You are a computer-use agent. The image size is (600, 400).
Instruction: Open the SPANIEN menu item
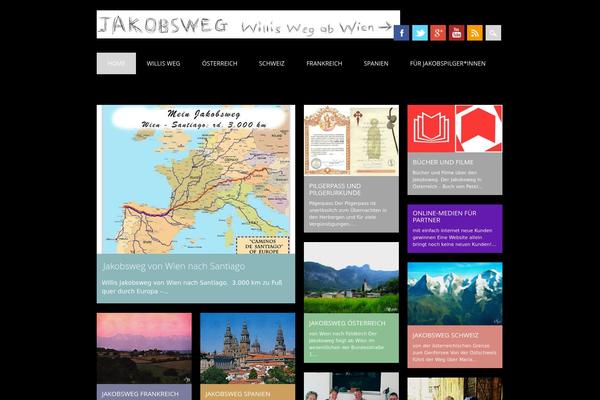pos(376,64)
